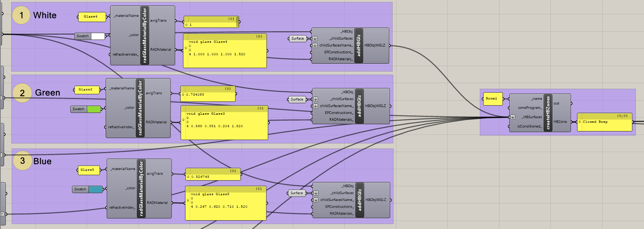The image size is (644, 229).
Task: Select addHBGlz title bar in Blue group
Action: (x=360, y=200)
